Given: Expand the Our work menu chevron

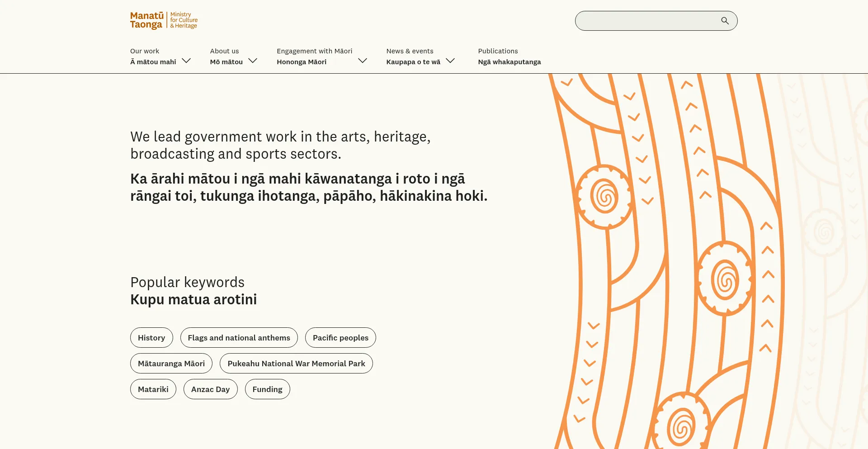Looking at the screenshot, I should pos(186,61).
